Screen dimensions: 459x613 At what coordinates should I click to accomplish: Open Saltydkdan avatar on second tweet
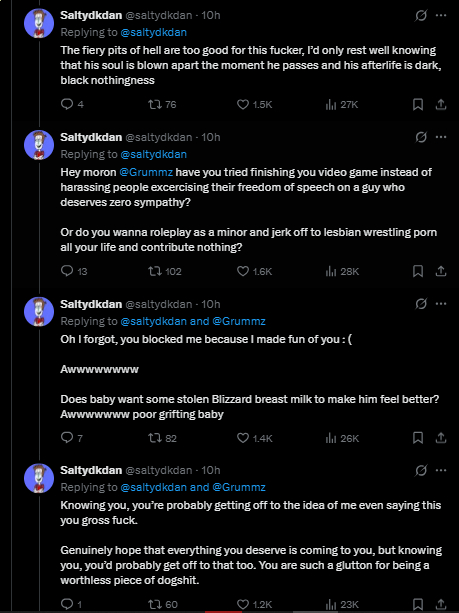pyautogui.click(x=39, y=145)
